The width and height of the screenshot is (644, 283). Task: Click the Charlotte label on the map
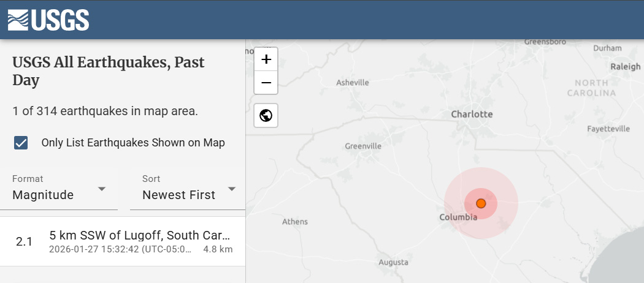(472, 114)
